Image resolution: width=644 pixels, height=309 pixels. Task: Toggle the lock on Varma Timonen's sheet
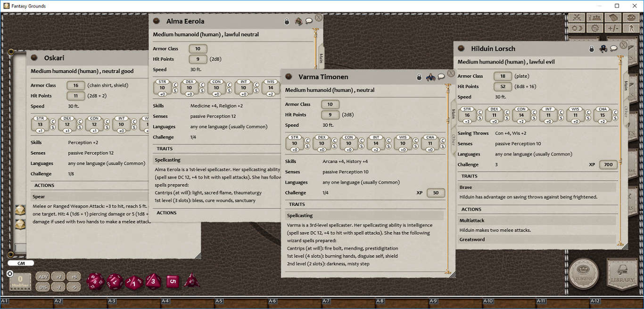[x=420, y=76]
